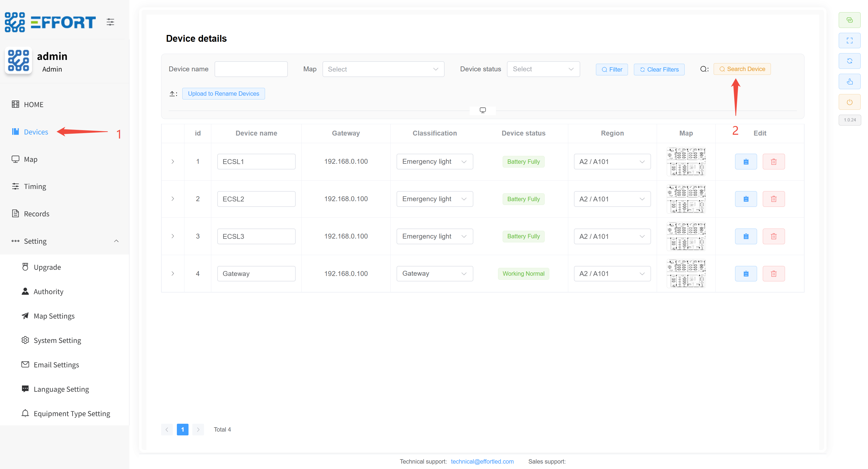The height and width of the screenshot is (469, 868).
Task: Click the green chat icon button
Action: [850, 20]
